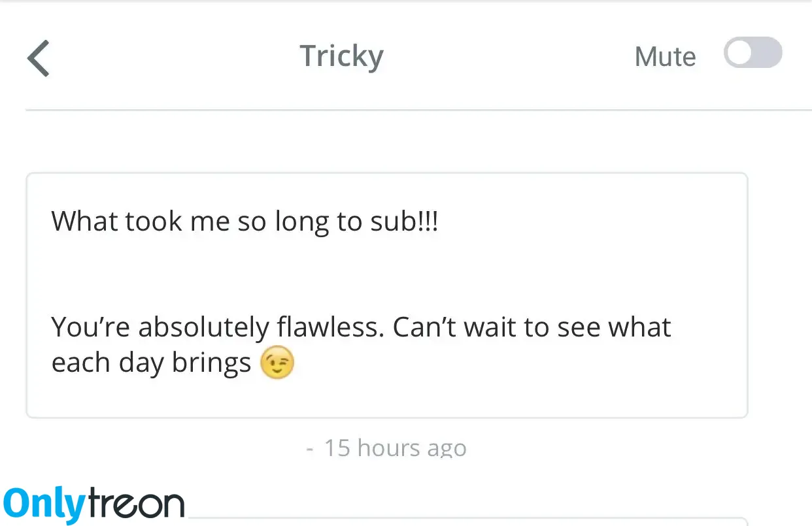Select the "What took me so long to sub!!!" line
812x526 pixels.
(245, 222)
